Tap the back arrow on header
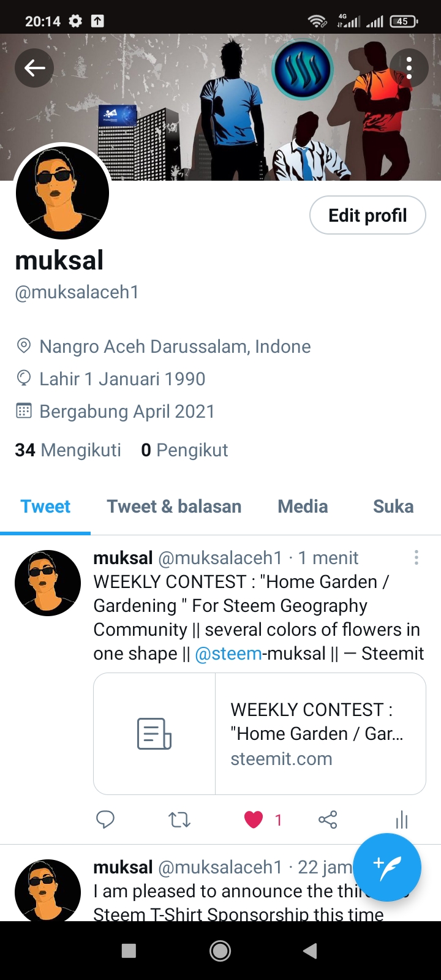Viewport: 441px width, 980px height. (x=34, y=68)
